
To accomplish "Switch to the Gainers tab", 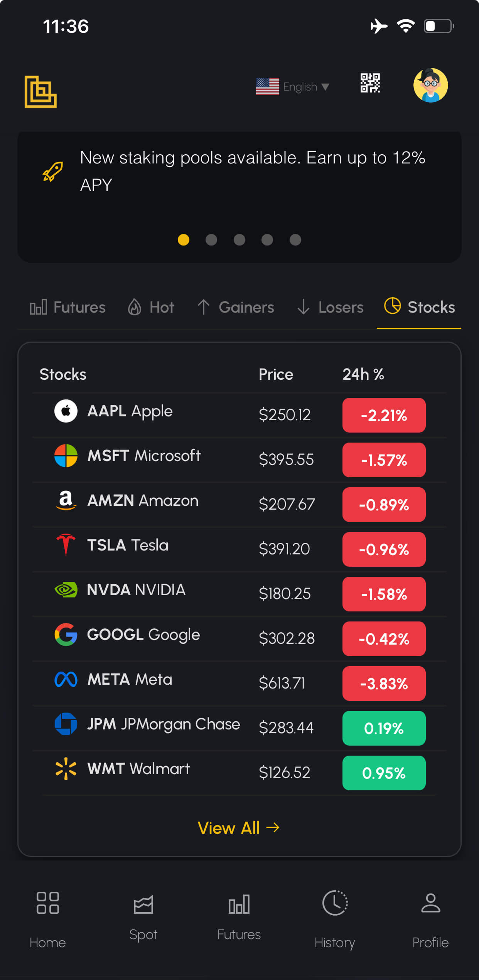I will pyautogui.click(x=236, y=308).
